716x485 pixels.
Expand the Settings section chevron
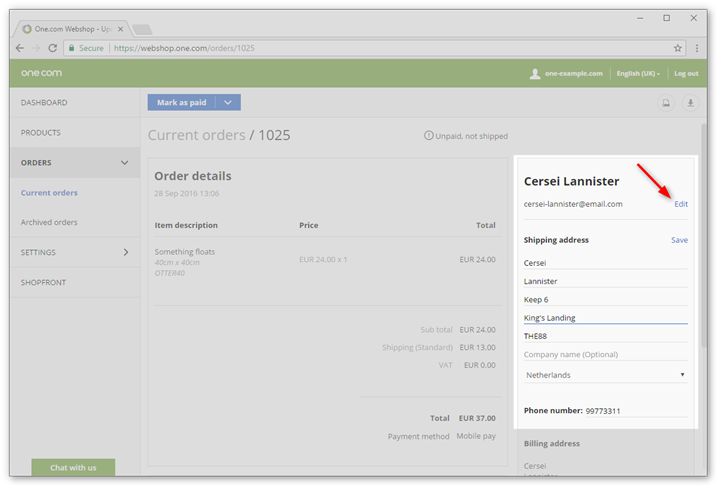pyautogui.click(x=126, y=252)
